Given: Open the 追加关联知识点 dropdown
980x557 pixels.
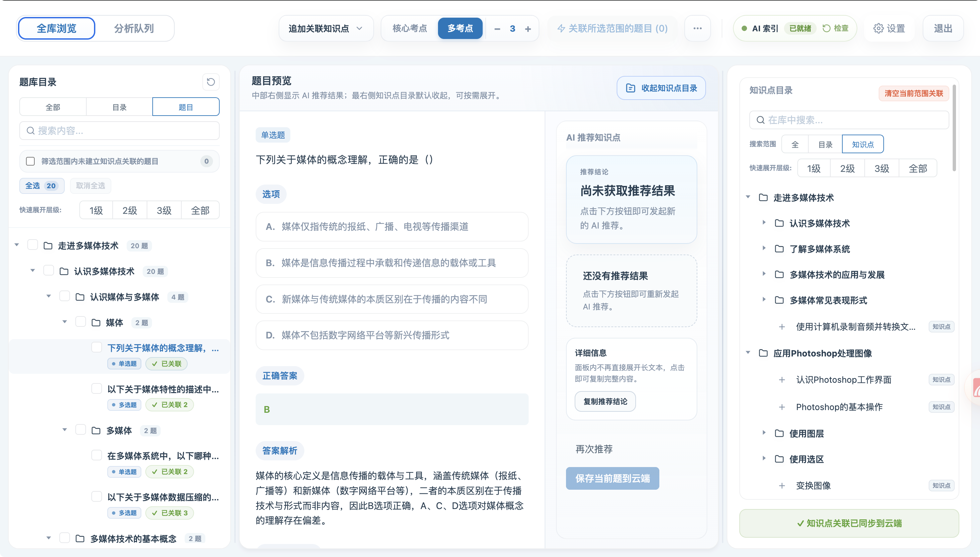Looking at the screenshot, I should coord(325,28).
